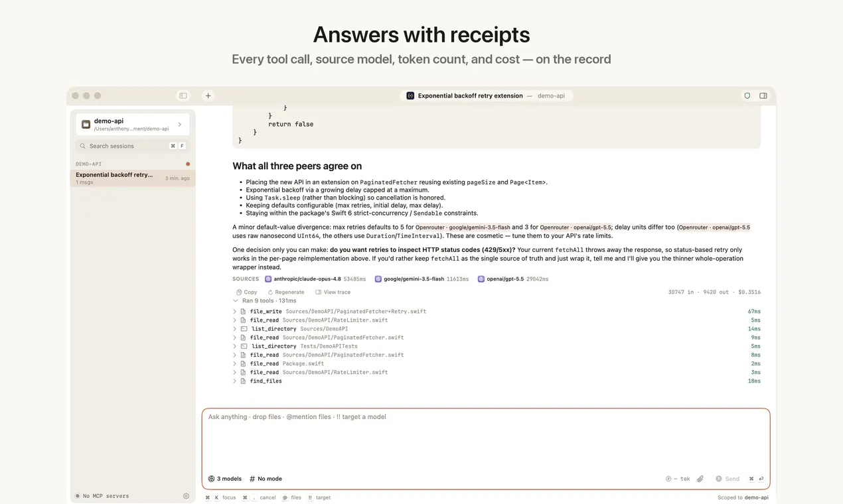Click the session title in title bar
This screenshot has height=504, width=843.
click(470, 95)
